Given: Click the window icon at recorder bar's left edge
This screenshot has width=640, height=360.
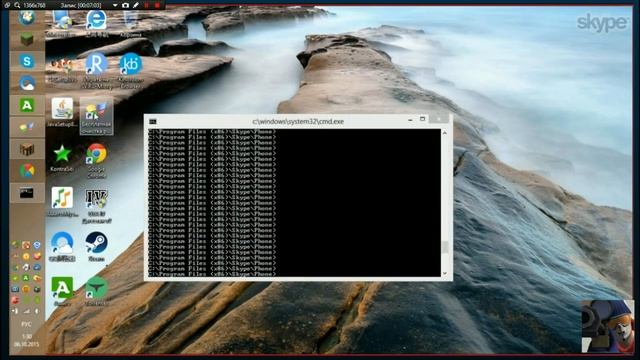Looking at the screenshot, I should tap(7, 5).
